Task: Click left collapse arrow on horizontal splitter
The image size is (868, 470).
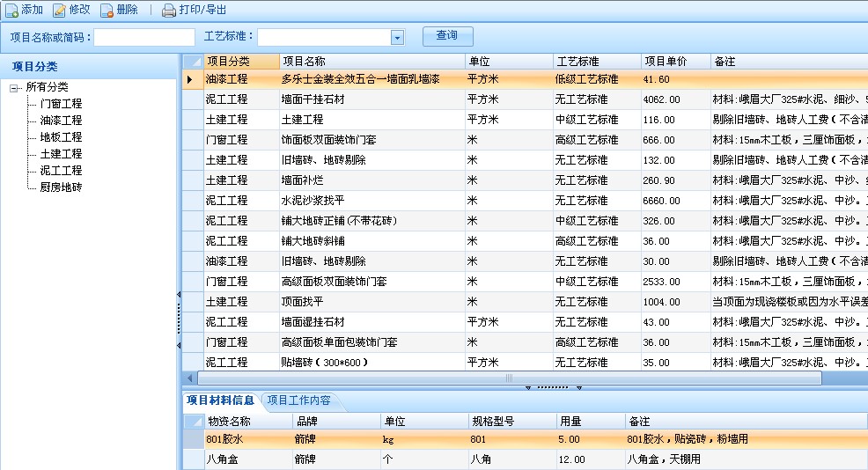Action: [x=528, y=388]
